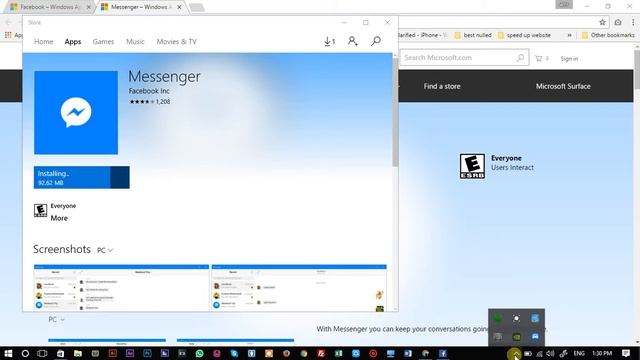Image resolution: width=640 pixels, height=360 pixels.
Task: Click the Store search magnifier icon
Action: coord(376,41)
